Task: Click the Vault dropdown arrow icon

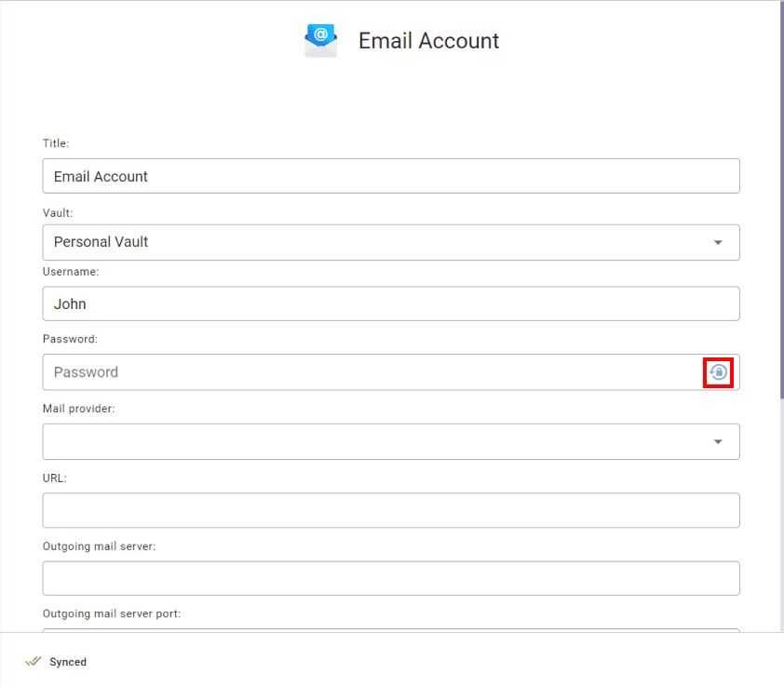Action: (x=718, y=241)
